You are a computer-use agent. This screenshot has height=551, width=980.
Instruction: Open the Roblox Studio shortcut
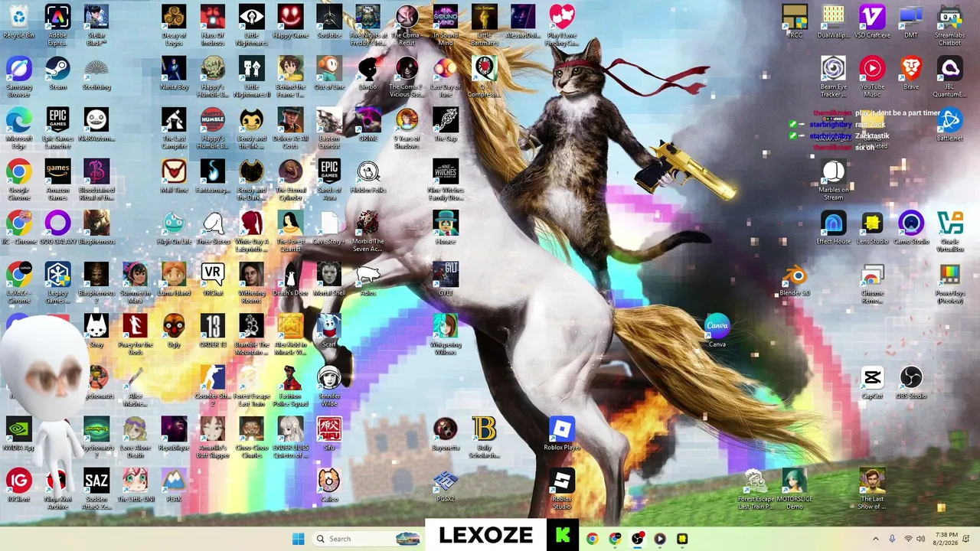pyautogui.click(x=561, y=488)
